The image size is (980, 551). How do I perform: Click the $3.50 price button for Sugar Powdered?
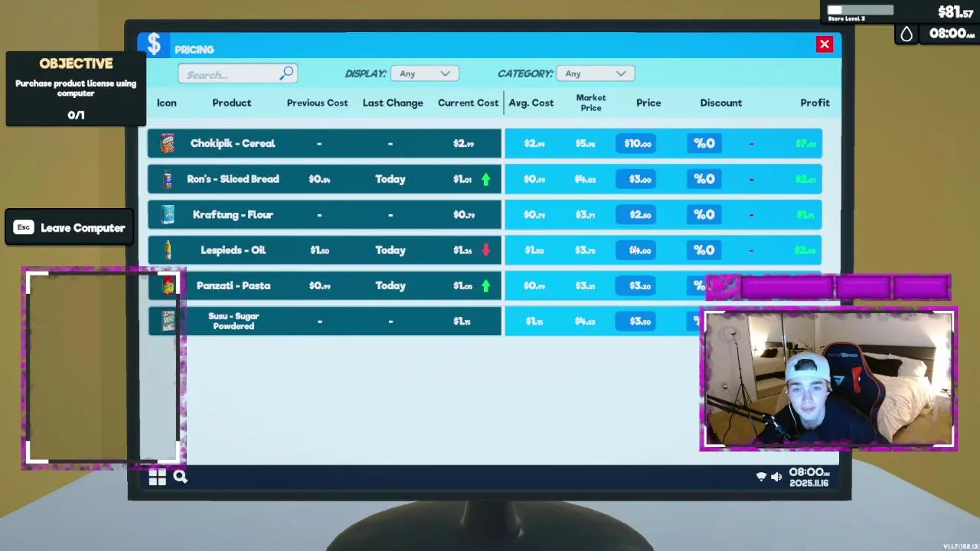point(637,321)
